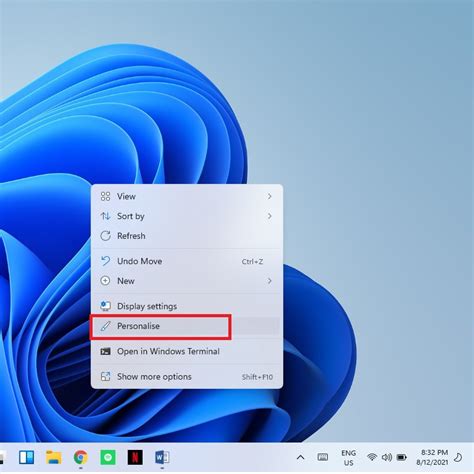
Task: Select Undo Move
Action: (x=187, y=261)
